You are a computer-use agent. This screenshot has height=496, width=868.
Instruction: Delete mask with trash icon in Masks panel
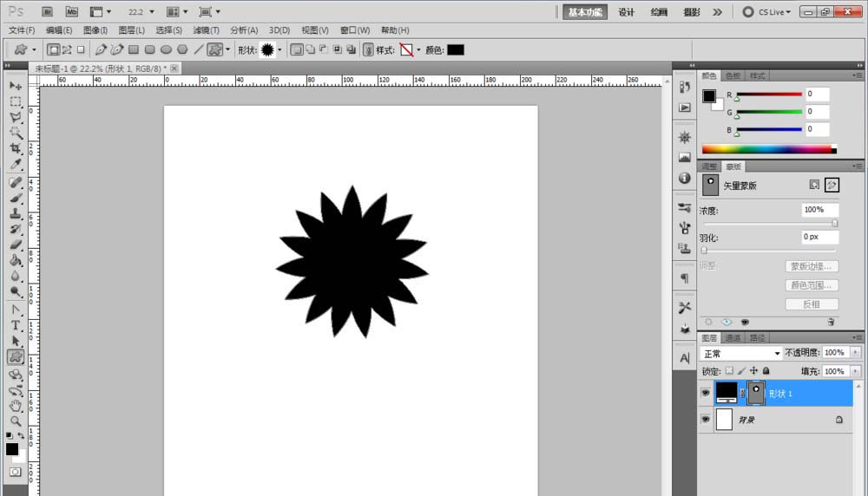(x=831, y=322)
